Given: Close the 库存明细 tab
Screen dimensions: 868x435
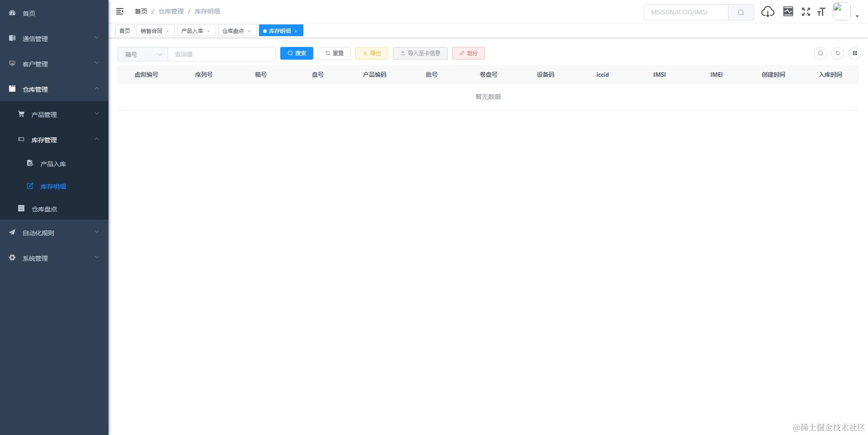Looking at the screenshot, I should point(296,31).
